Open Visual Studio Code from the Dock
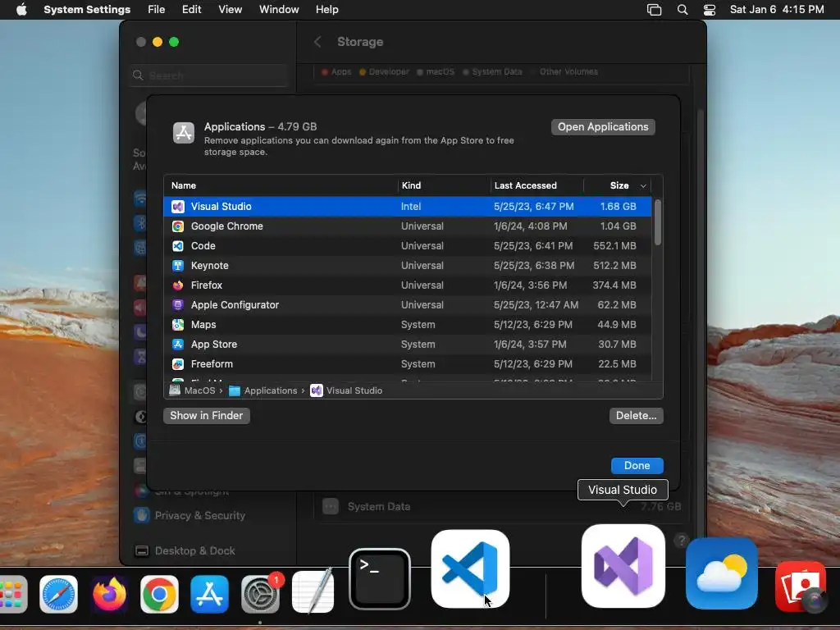840x630 pixels. [470, 569]
